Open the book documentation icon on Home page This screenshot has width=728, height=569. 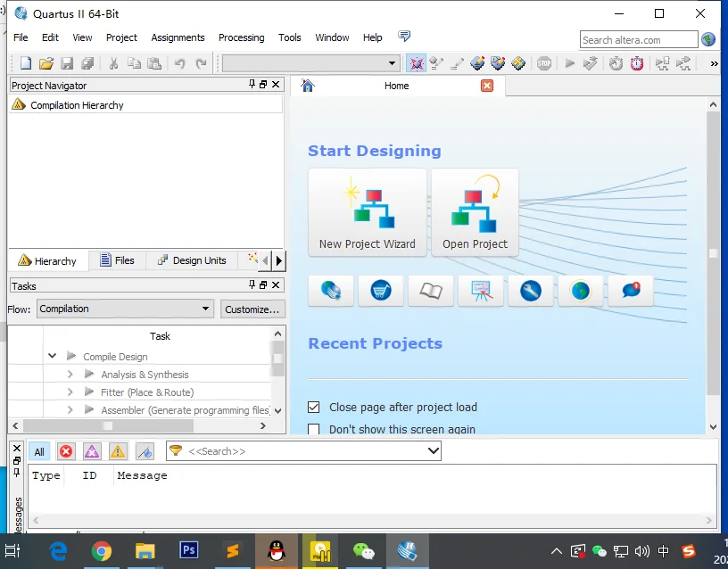point(431,291)
